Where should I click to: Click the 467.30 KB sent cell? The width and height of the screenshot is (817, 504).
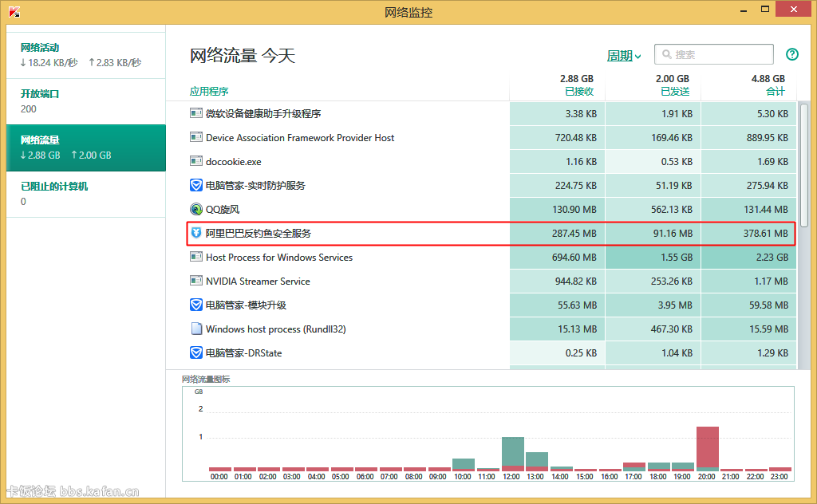653,329
